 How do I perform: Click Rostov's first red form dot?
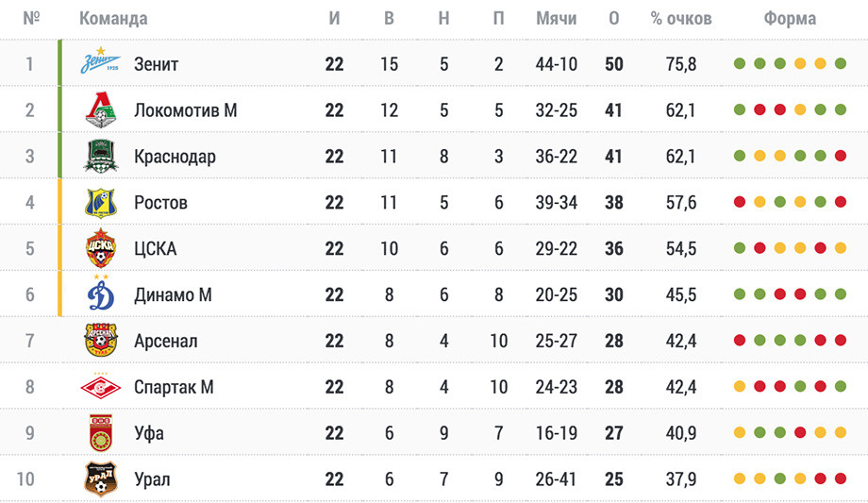(740, 202)
